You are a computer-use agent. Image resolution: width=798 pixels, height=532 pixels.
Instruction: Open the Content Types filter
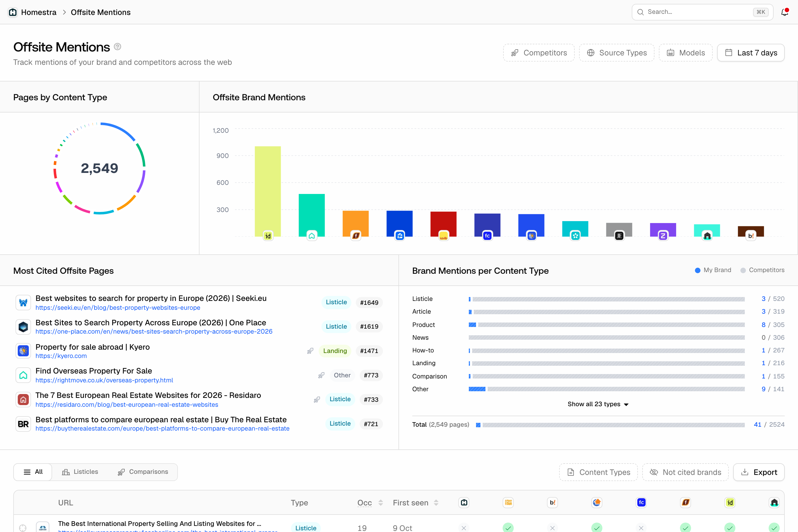[x=598, y=472]
